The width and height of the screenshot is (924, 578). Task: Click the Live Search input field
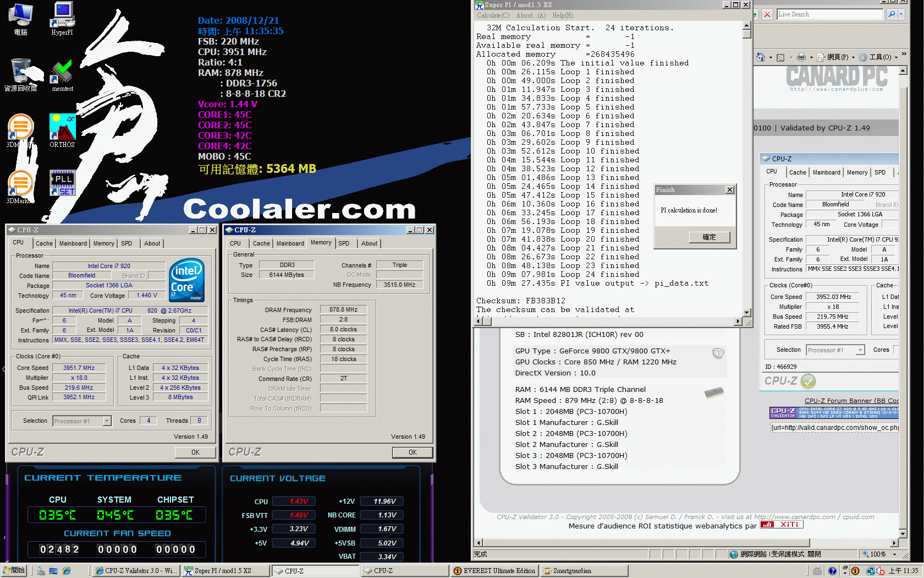[831, 14]
